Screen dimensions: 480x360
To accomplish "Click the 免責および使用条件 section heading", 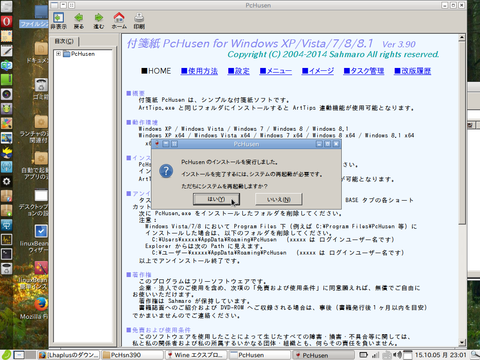I will tap(158, 330).
